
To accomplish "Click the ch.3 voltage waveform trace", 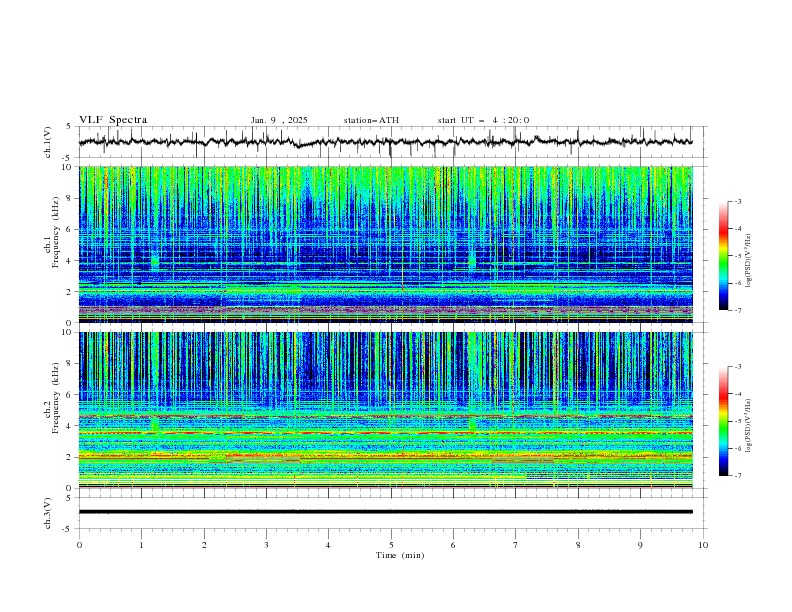I will [x=385, y=512].
